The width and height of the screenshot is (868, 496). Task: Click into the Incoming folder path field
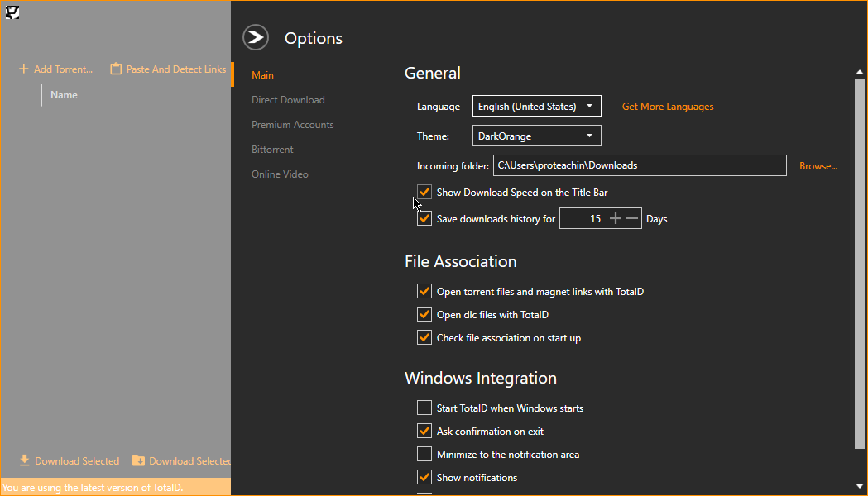640,165
